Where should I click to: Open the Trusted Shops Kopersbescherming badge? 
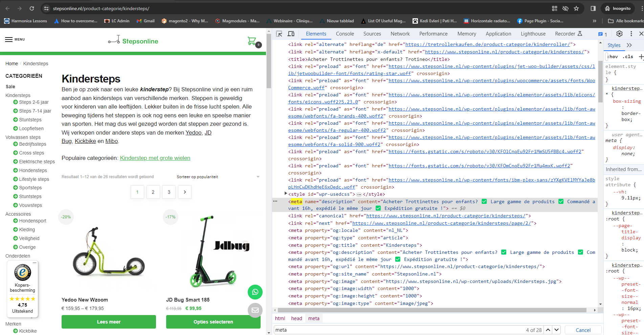(x=23, y=289)
